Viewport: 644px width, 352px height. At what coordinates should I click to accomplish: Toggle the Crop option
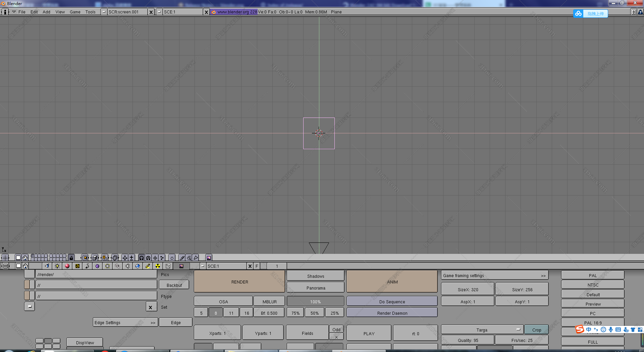[x=536, y=330]
